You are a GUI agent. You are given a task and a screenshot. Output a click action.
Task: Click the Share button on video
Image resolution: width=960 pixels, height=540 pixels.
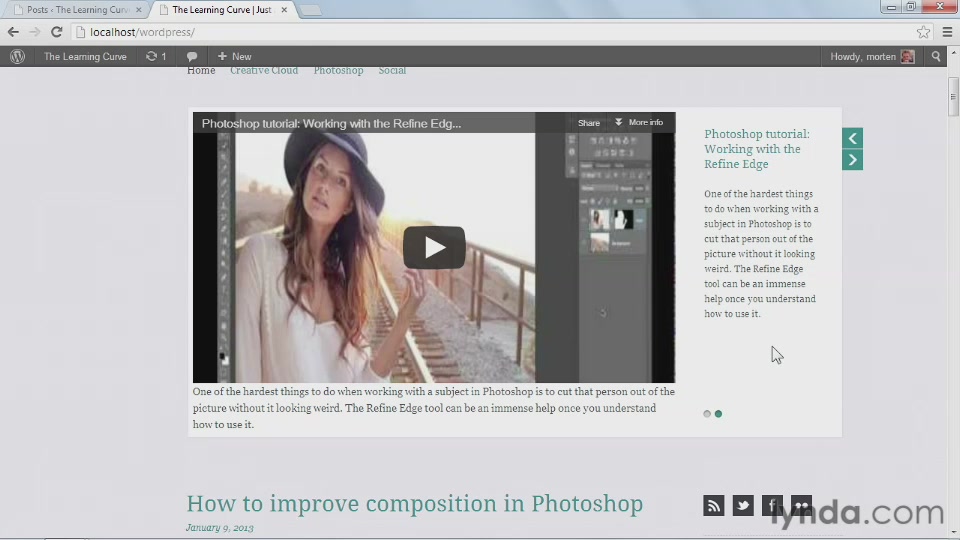pos(589,123)
